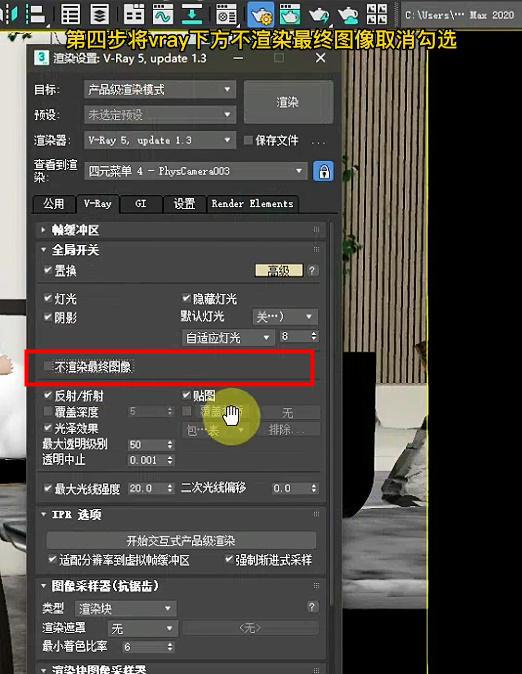Switch to the GI tab
This screenshot has width=522, height=674.
(x=141, y=204)
